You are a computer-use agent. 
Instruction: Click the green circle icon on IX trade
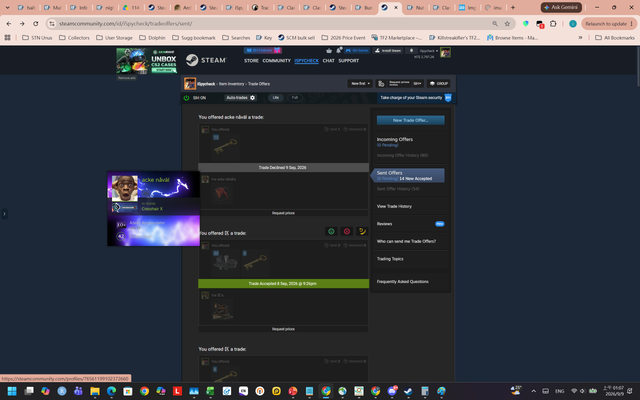click(331, 231)
